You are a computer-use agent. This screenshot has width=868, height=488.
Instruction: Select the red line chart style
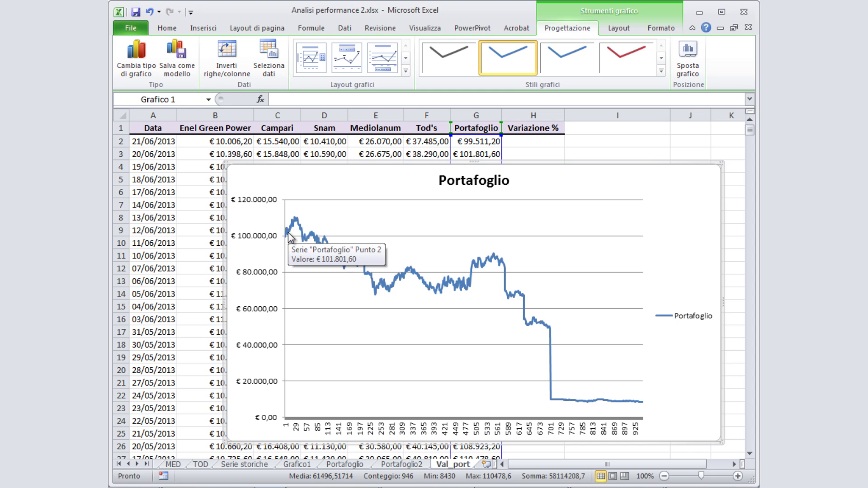(626, 58)
